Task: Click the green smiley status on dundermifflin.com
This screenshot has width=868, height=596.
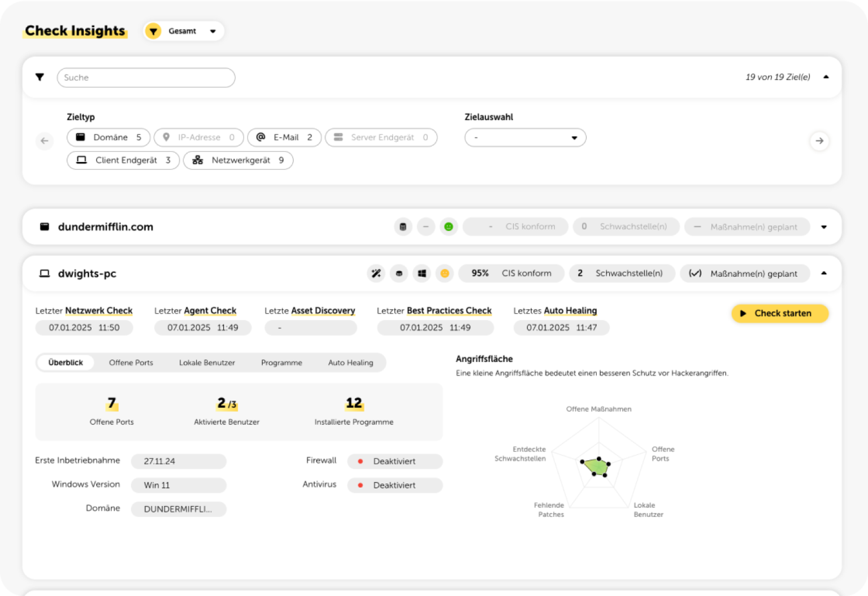Action: tap(448, 227)
